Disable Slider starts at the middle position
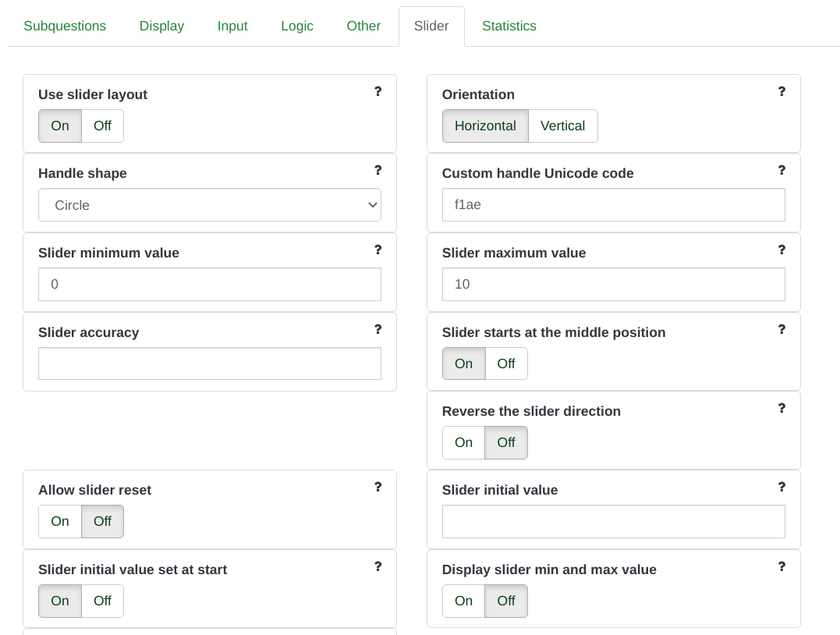 (506, 364)
